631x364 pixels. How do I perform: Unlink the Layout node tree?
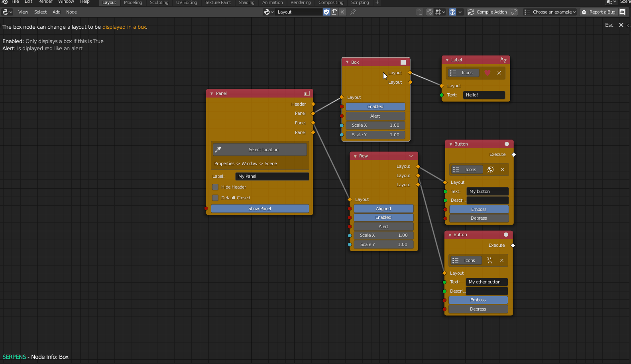coord(342,12)
